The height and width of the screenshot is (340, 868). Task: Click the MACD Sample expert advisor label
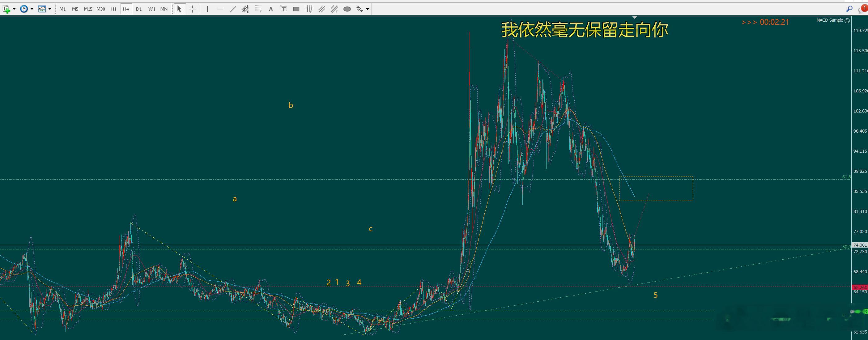pyautogui.click(x=830, y=20)
